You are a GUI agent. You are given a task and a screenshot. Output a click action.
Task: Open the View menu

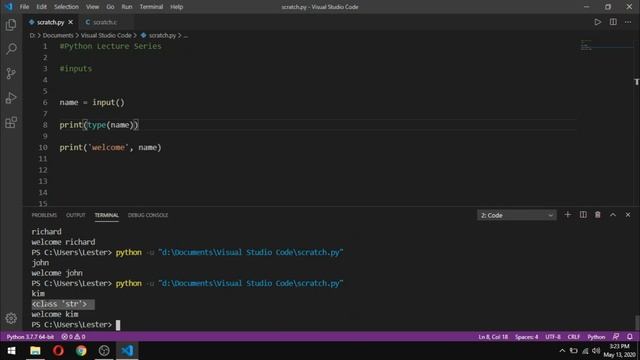(92, 7)
